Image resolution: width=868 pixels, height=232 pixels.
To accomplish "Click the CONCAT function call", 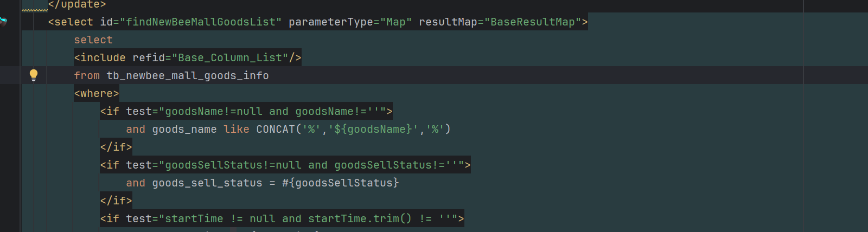I will (x=275, y=130).
